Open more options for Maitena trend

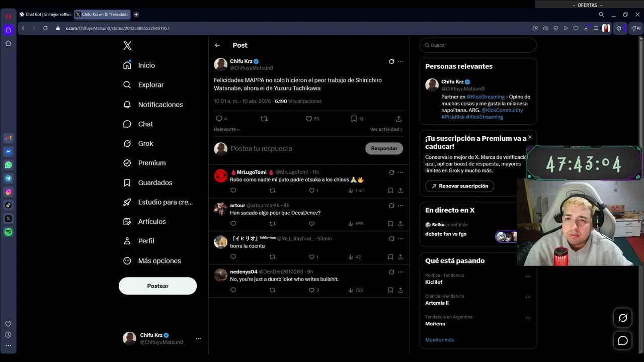click(x=528, y=318)
